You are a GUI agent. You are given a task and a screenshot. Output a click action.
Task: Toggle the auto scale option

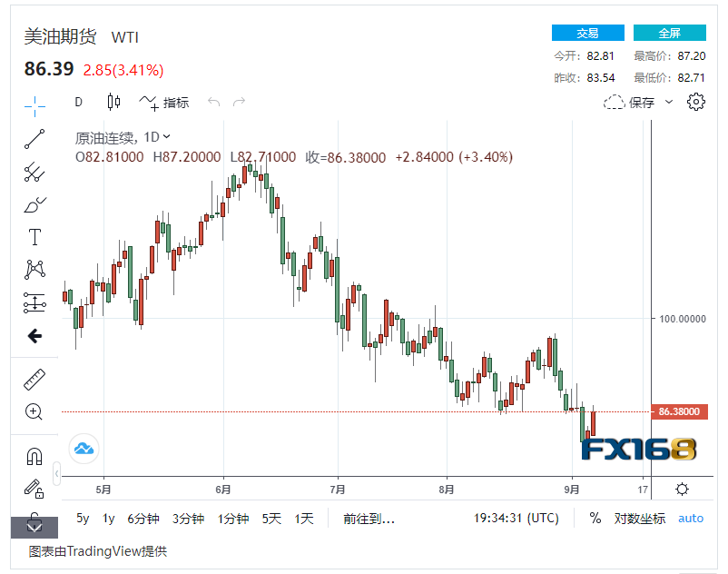tap(691, 519)
